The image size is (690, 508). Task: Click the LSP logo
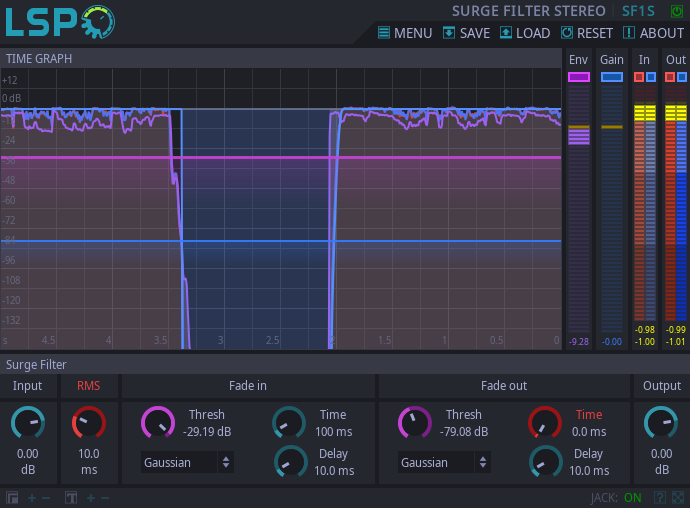[x=60, y=22]
